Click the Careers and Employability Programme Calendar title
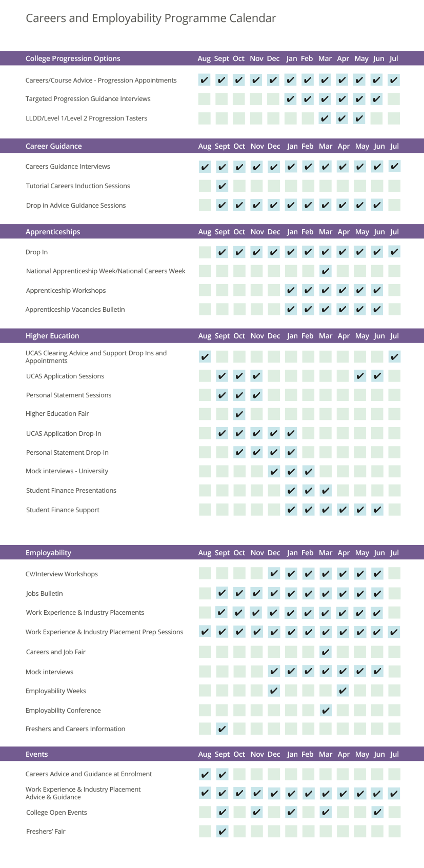Viewport: 424px width, 868px height. click(151, 18)
